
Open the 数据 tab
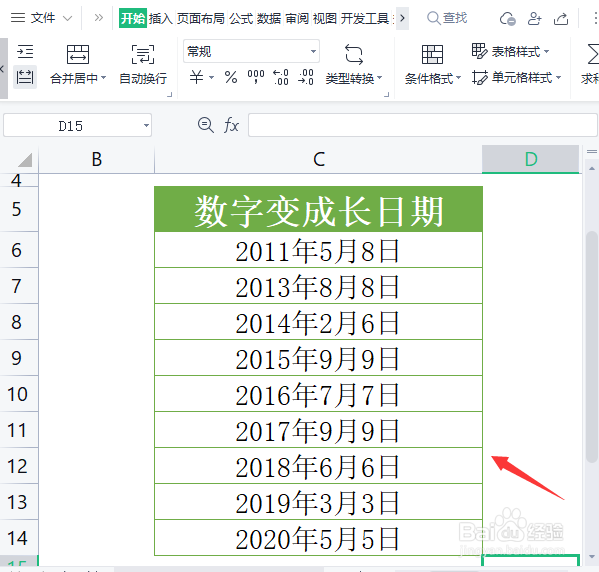point(269,18)
